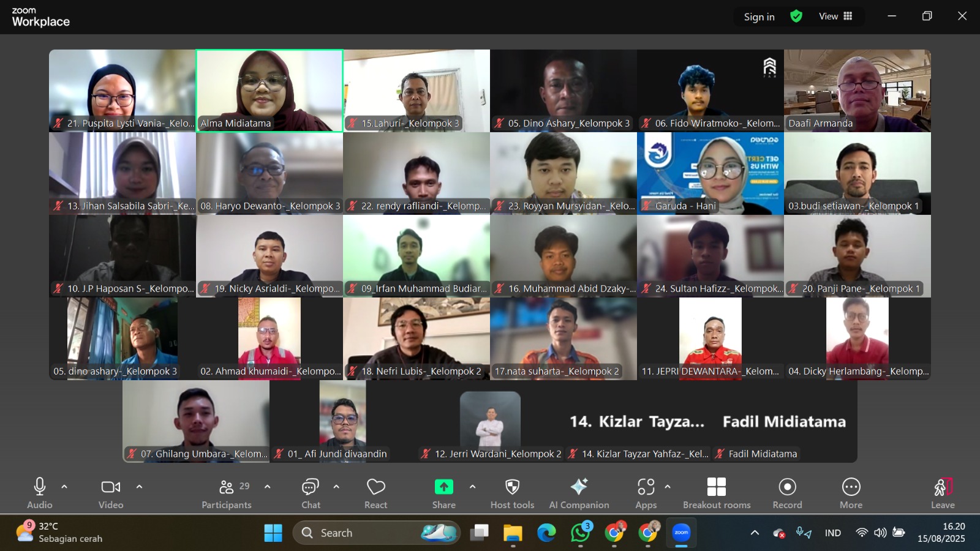Open the Chat panel icon
Image resolution: width=980 pixels, height=551 pixels.
tap(311, 487)
